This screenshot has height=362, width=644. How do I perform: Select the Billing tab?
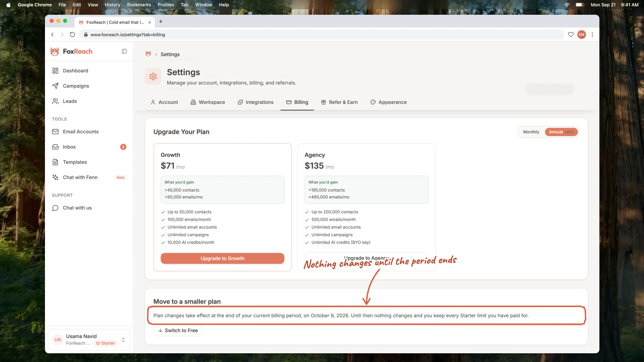[297, 102]
